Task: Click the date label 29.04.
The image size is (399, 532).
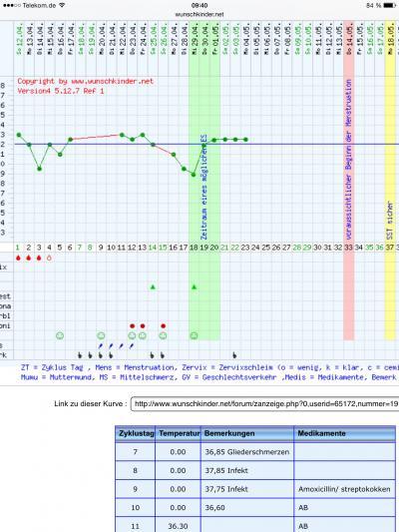Action: coord(195,39)
